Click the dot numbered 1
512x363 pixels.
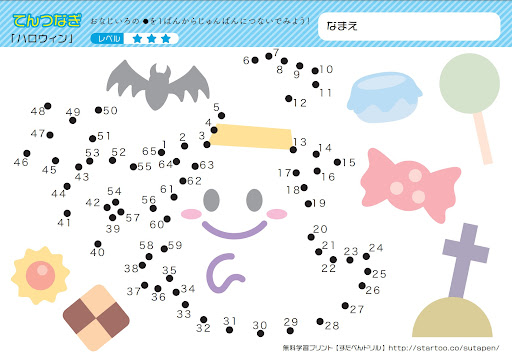click(162, 152)
